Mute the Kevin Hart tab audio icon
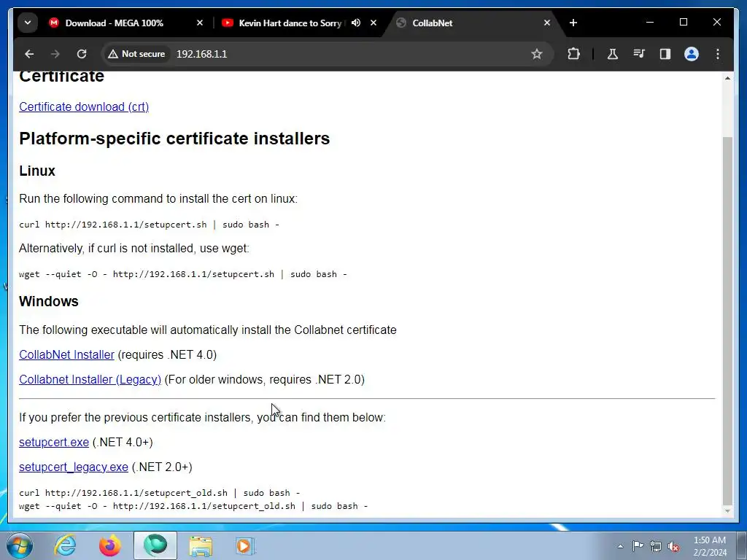The height and width of the screenshot is (560, 747). pos(356,23)
